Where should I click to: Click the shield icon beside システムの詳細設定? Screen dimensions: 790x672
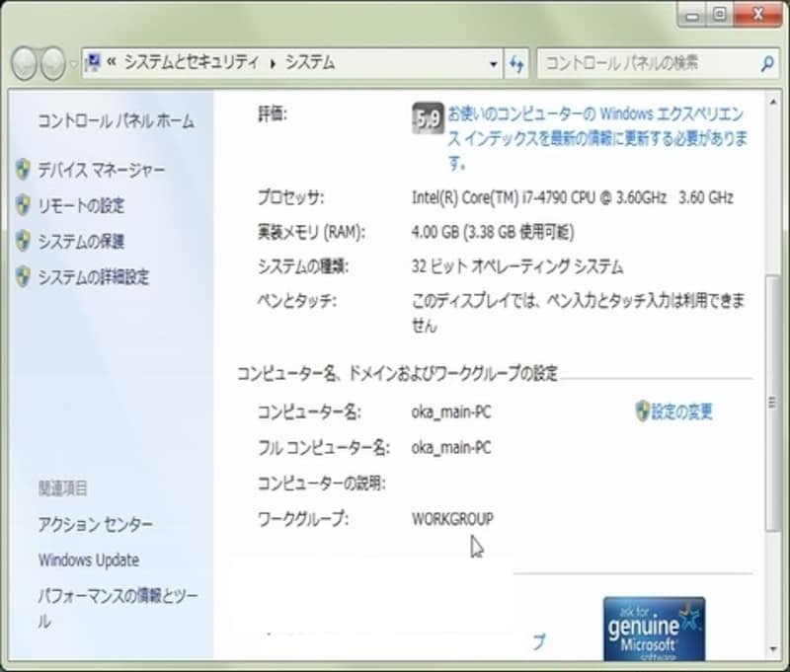23,277
